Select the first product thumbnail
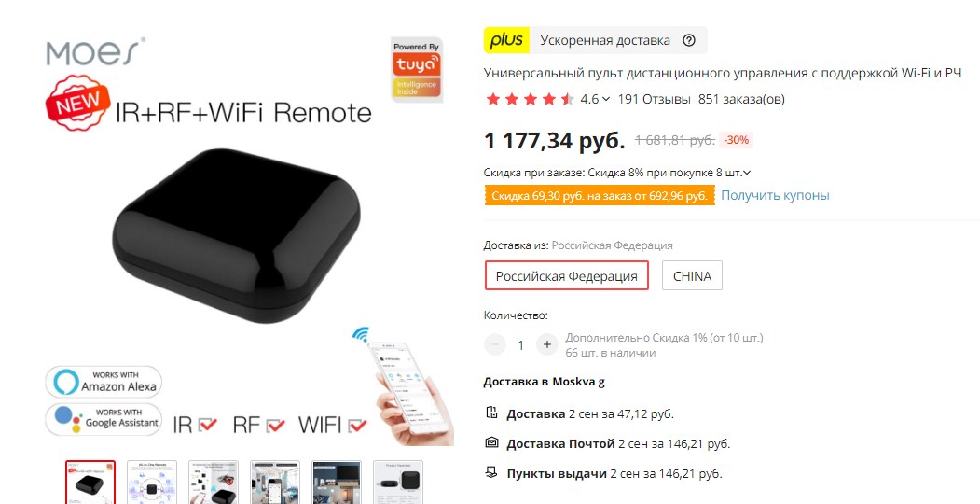This screenshot has height=504, width=980. click(90, 483)
